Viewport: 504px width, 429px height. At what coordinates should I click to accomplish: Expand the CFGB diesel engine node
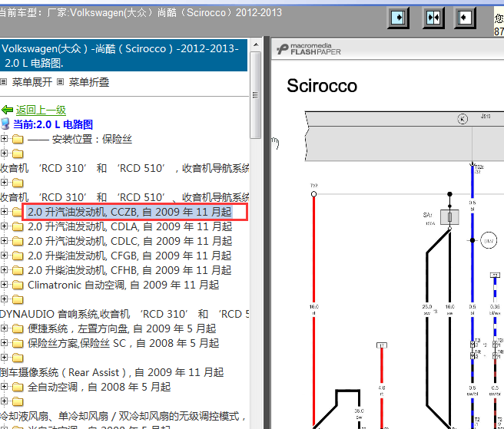tap(4, 256)
